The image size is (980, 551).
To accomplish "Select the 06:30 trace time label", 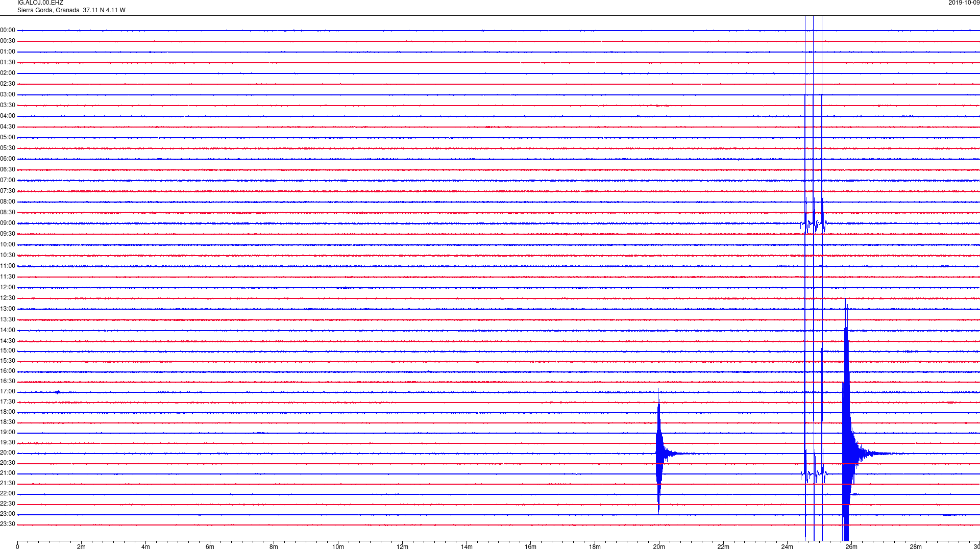I will coord(8,169).
